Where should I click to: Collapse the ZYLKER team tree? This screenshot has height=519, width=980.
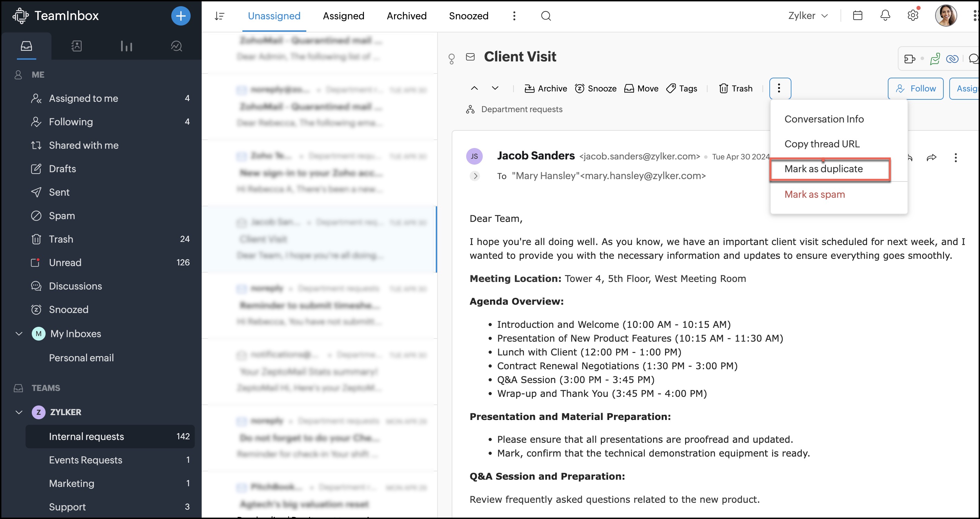pyautogui.click(x=19, y=412)
